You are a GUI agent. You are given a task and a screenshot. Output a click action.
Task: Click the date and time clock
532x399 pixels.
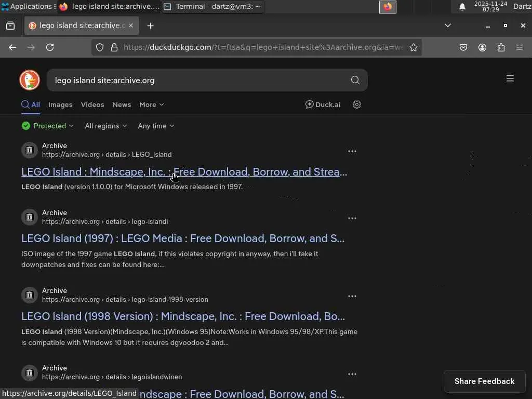[x=490, y=6]
